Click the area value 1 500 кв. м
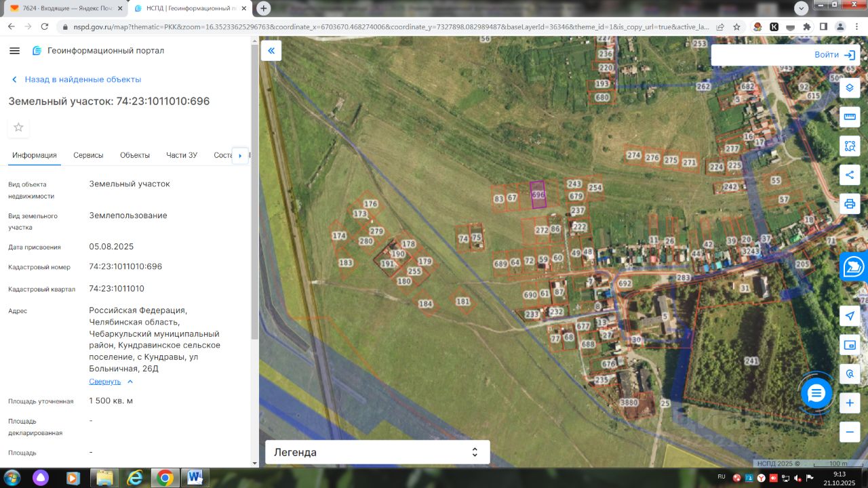The height and width of the screenshot is (488, 868). 111,401
